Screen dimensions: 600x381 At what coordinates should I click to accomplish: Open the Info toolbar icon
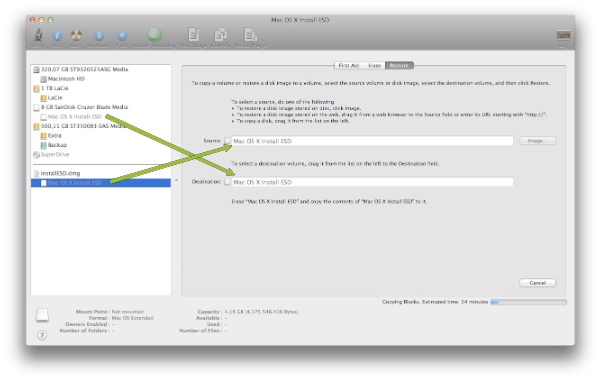57,36
